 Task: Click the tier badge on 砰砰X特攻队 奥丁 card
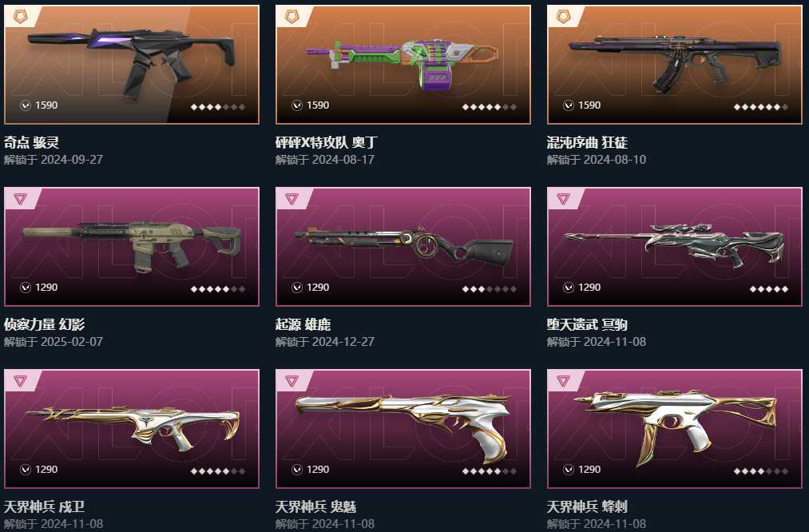[x=291, y=17]
